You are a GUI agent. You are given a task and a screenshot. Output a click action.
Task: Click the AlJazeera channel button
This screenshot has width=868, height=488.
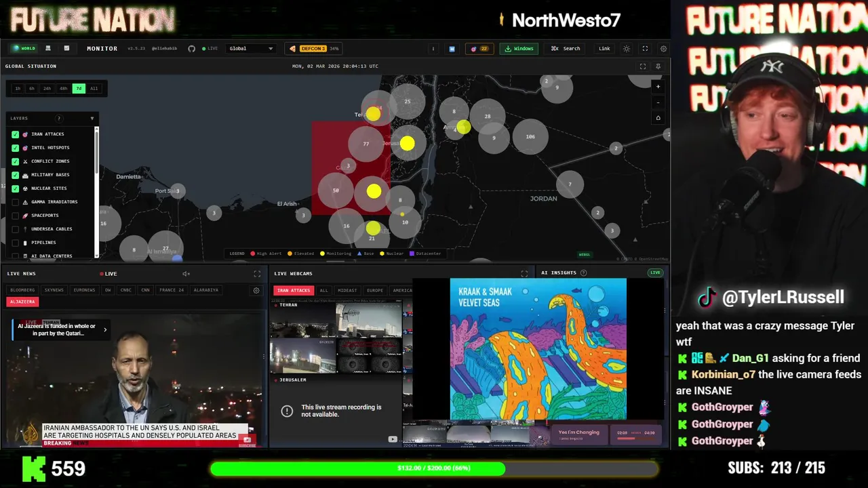[22, 302]
